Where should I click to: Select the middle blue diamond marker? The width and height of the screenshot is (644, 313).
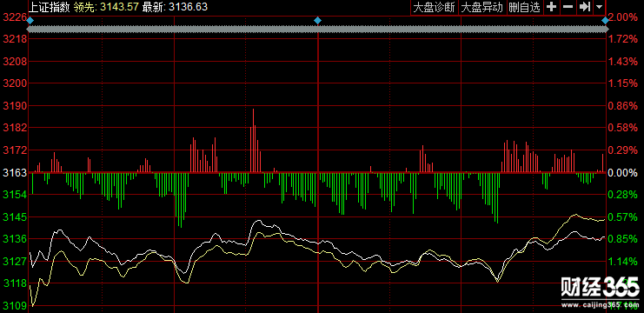(x=317, y=21)
